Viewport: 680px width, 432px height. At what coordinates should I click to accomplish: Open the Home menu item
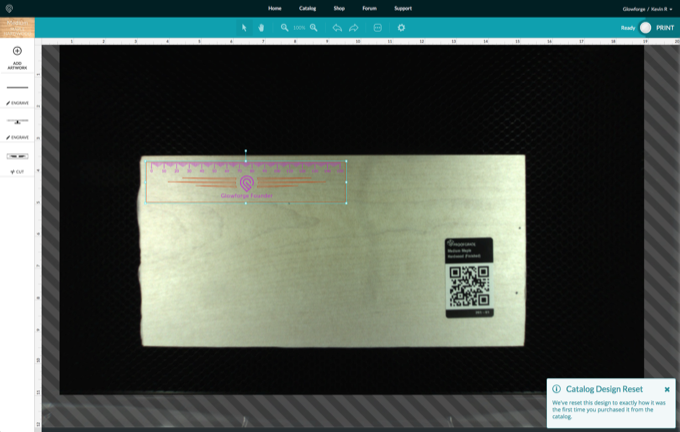tap(275, 8)
